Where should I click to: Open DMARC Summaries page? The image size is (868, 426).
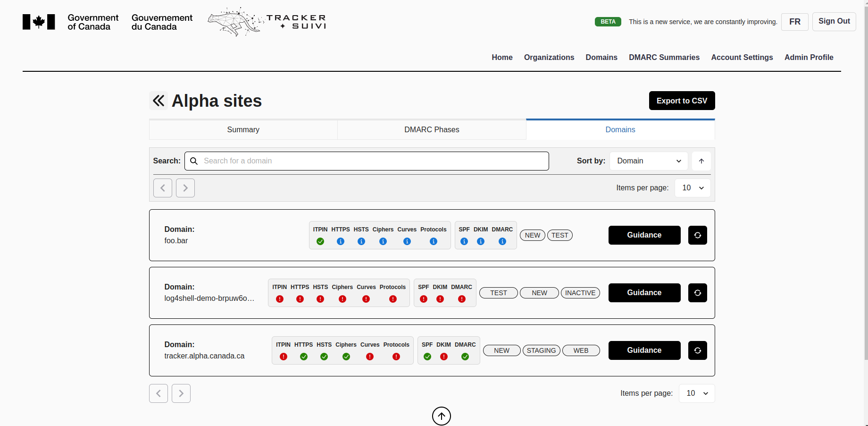[x=664, y=57]
